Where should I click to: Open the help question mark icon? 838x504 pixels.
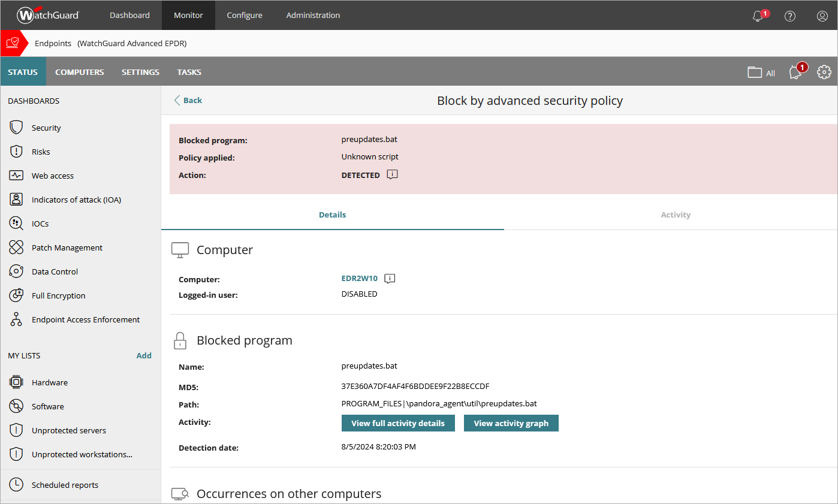pos(790,16)
